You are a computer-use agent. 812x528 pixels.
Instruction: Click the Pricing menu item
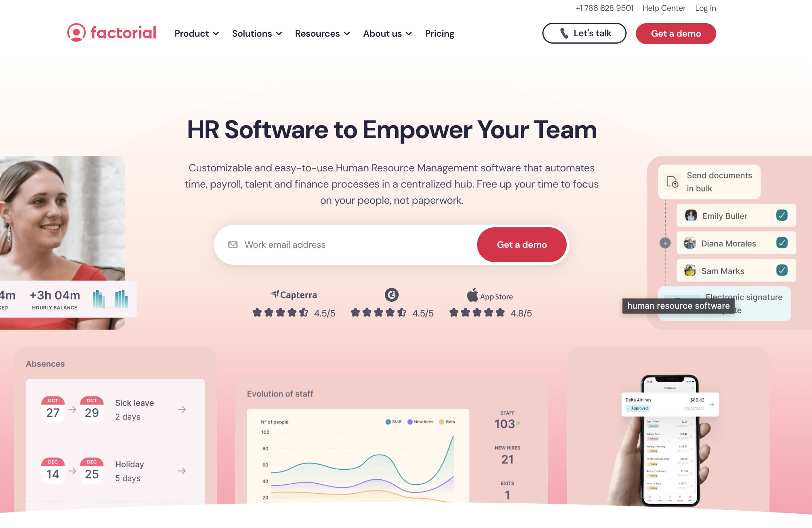(439, 33)
